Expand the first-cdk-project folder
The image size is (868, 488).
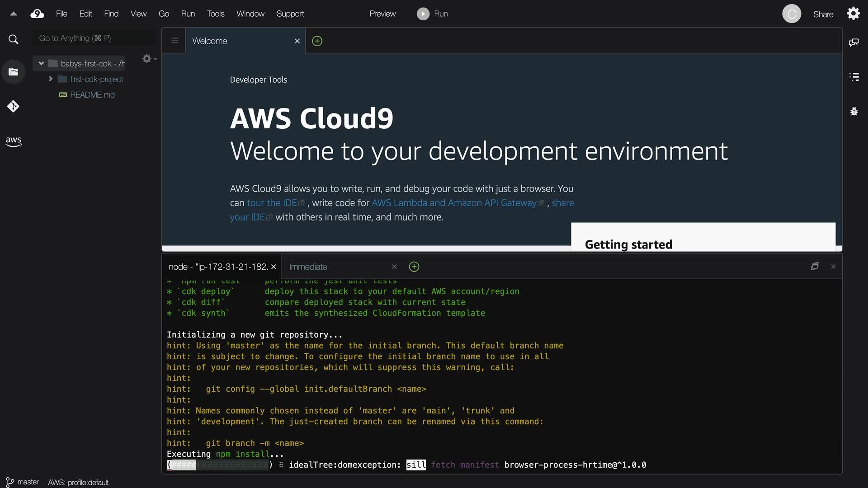point(51,79)
